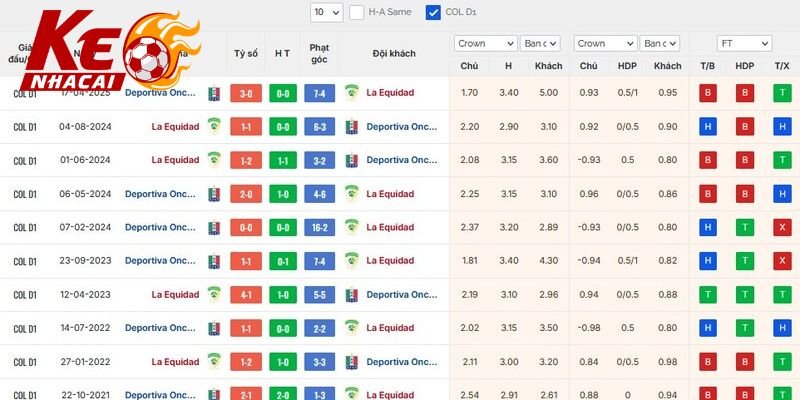The image size is (800, 400).
Task: Click the red 1-2 score badge for 01-06-2024
Action: 245,160
